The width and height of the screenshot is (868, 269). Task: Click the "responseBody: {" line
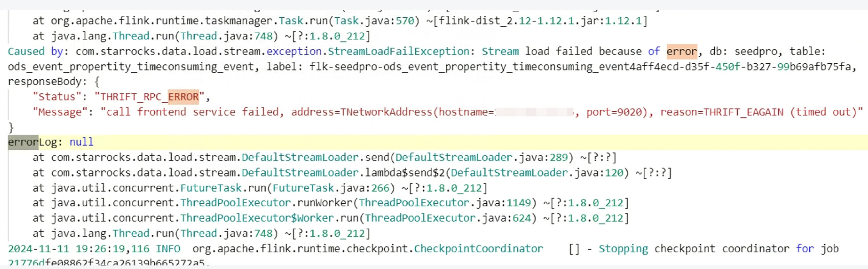coord(54,82)
